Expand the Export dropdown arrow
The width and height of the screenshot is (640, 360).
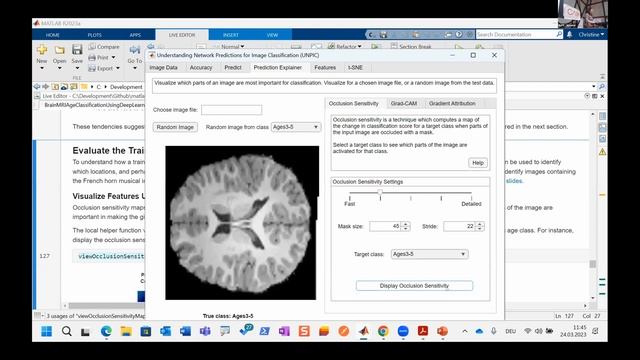118,68
